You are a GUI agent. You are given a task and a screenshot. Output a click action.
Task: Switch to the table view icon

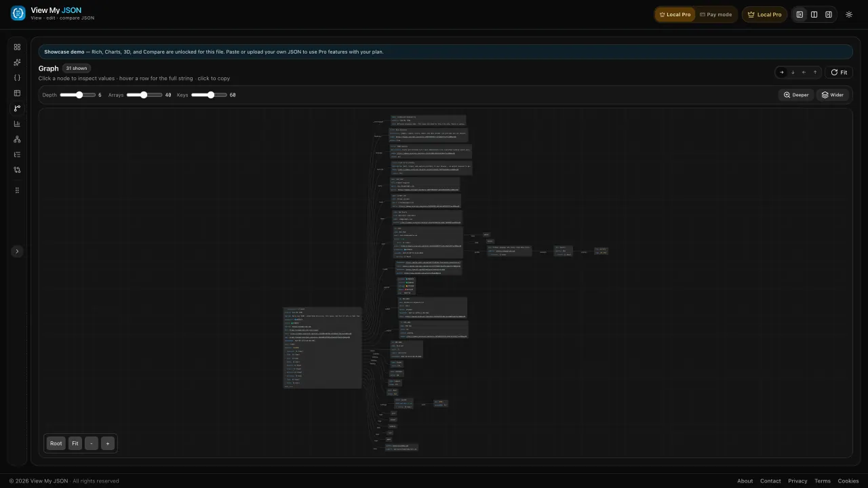click(17, 93)
